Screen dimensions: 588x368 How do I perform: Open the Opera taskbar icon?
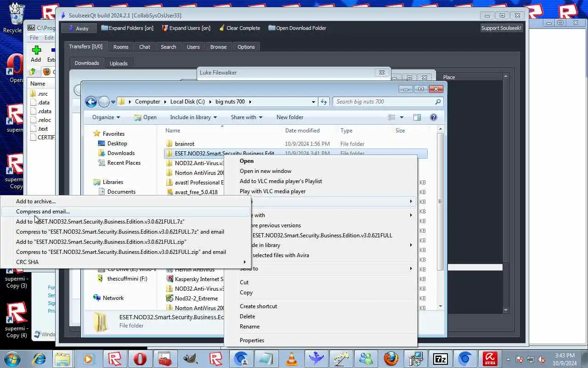pyautogui.click(x=140, y=359)
